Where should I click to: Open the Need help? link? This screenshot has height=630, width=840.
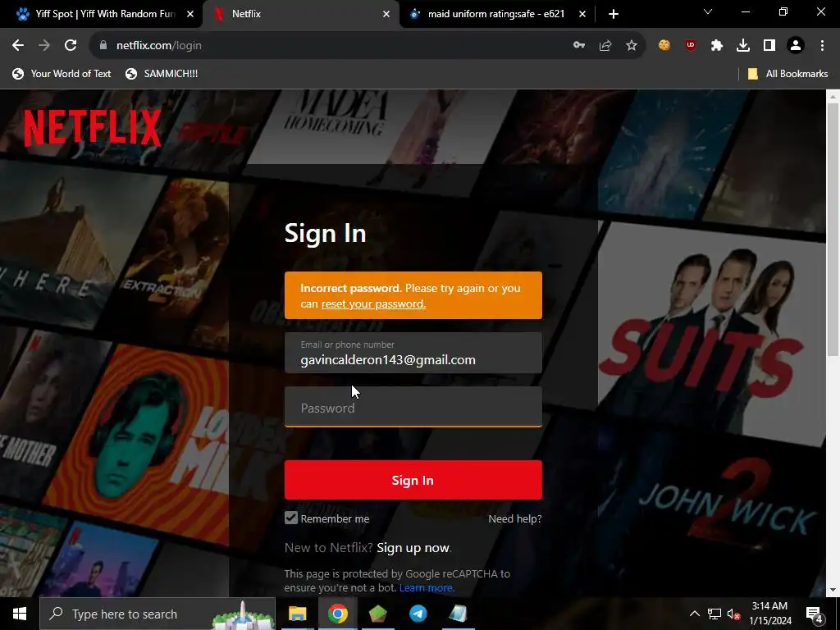pos(515,518)
